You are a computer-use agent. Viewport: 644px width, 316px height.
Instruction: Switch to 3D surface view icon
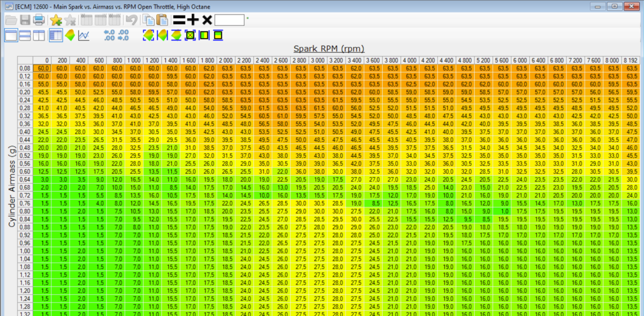[69, 35]
